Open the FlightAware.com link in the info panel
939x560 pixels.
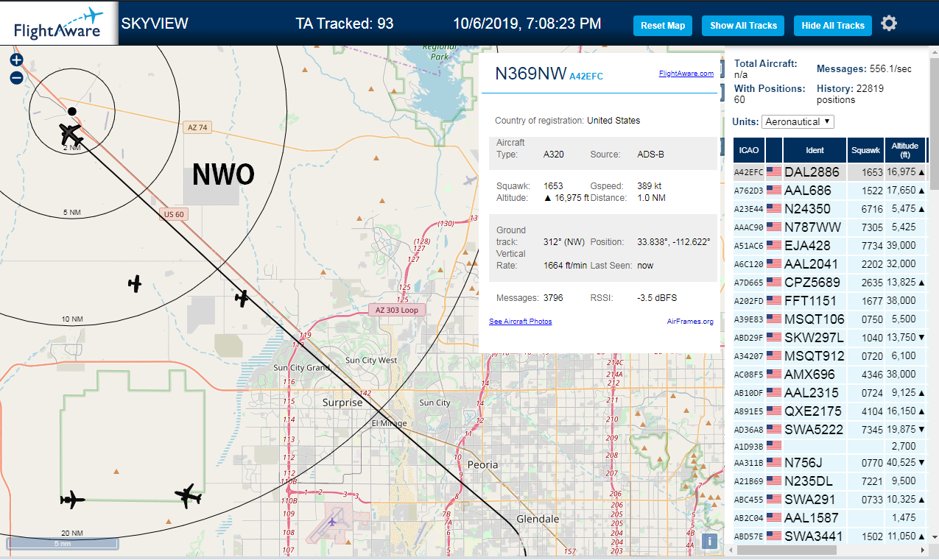(686, 74)
